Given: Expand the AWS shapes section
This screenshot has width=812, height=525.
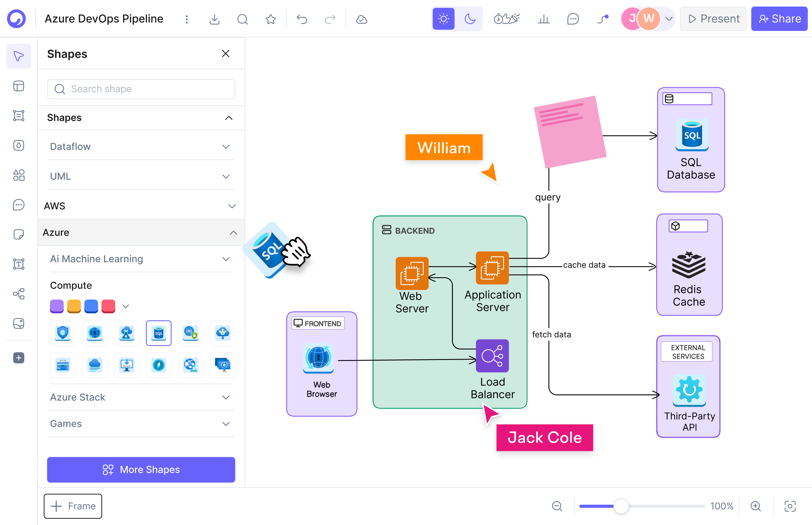Looking at the screenshot, I should (x=141, y=206).
